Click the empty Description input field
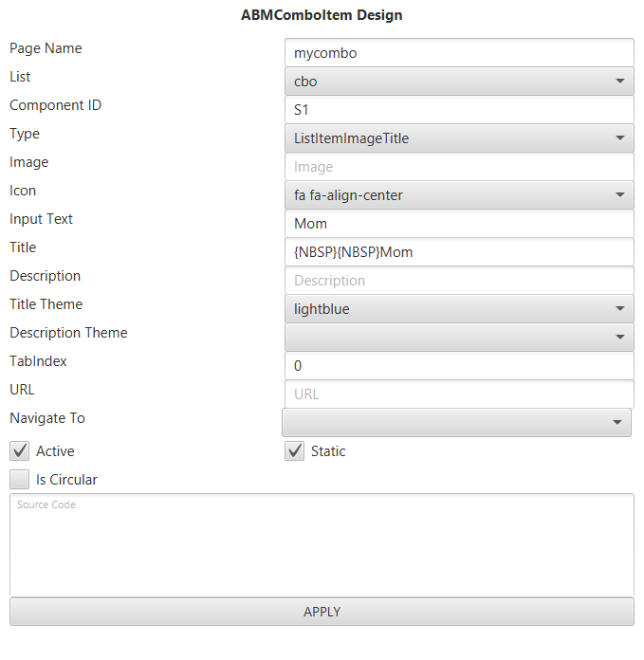 [x=458, y=281]
